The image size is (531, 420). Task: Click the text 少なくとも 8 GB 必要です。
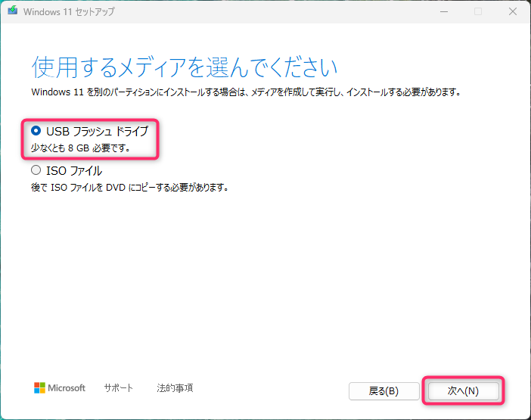[x=81, y=148]
